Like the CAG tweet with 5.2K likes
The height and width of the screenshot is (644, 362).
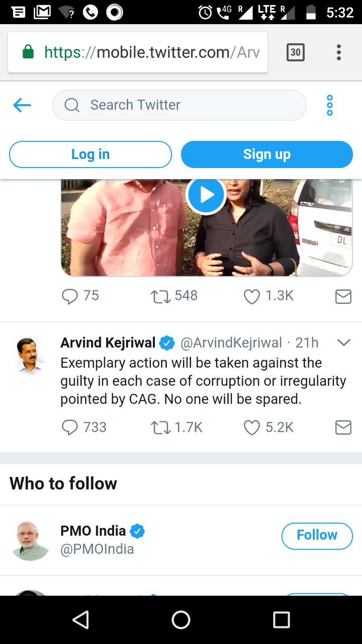(x=251, y=428)
